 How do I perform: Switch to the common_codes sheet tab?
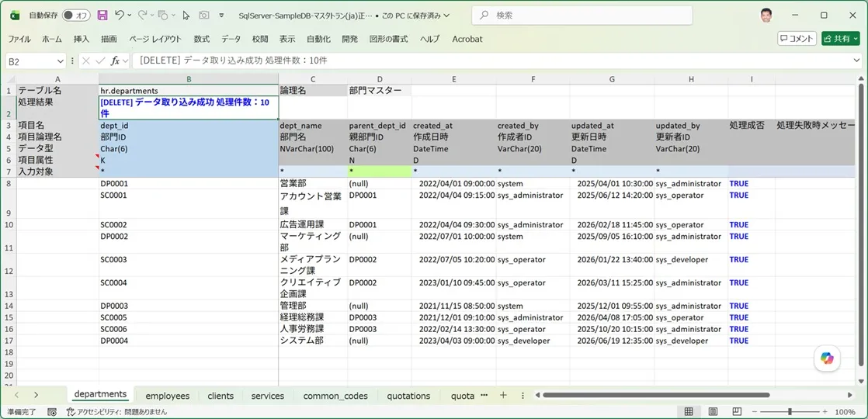[x=336, y=396]
